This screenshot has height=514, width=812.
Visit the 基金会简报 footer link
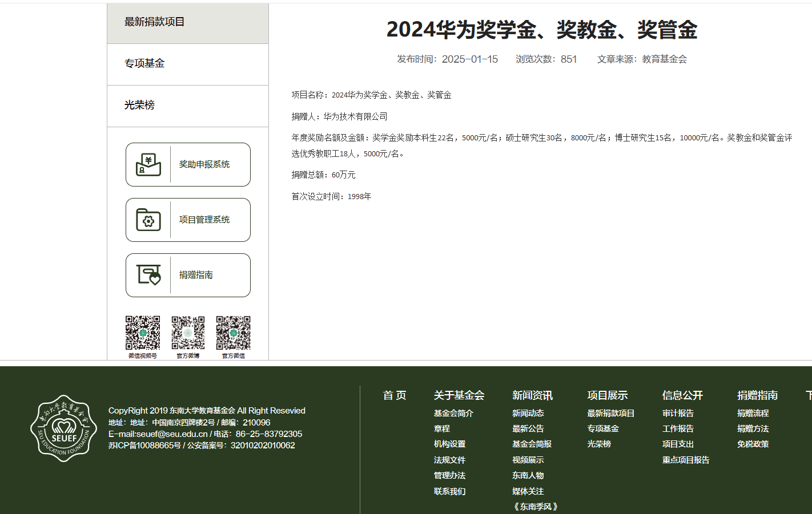532,444
